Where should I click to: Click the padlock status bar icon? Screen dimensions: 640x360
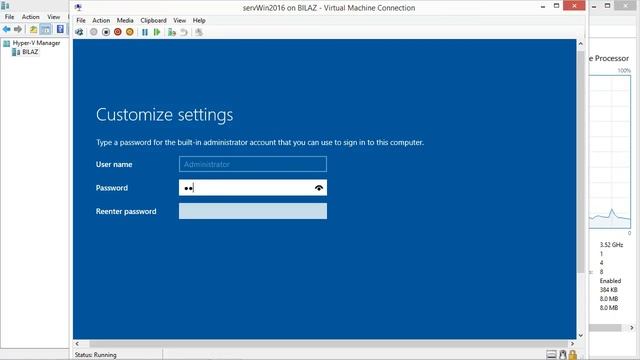(573, 355)
